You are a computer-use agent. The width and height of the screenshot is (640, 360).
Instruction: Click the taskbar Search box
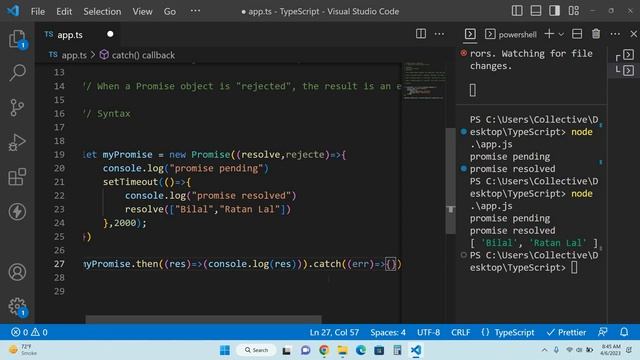tap(256, 350)
